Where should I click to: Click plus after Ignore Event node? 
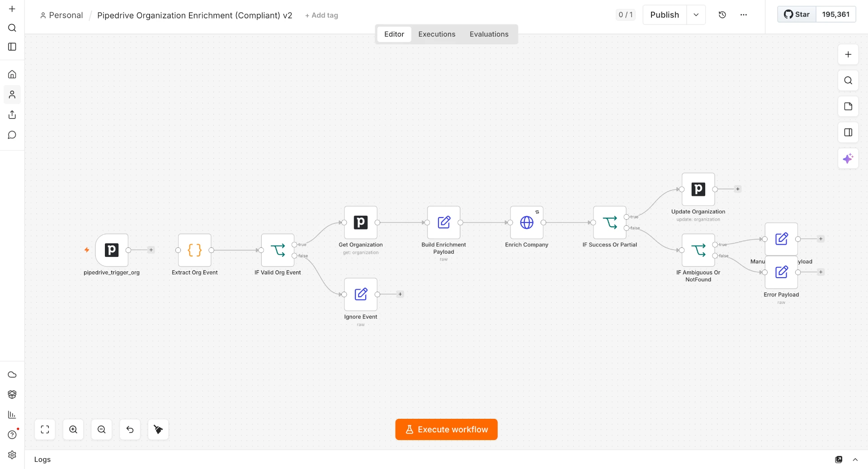[x=400, y=294]
